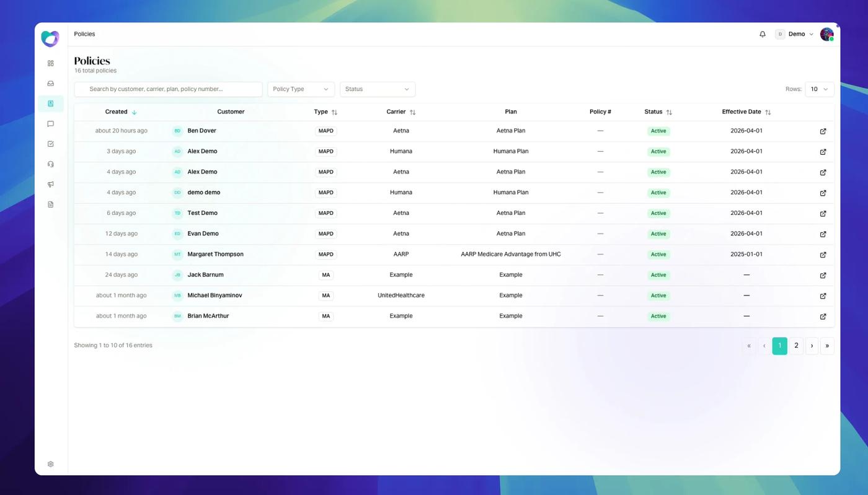Image resolution: width=868 pixels, height=495 pixels.
Task: Go to page 2 of policies
Action: point(796,345)
